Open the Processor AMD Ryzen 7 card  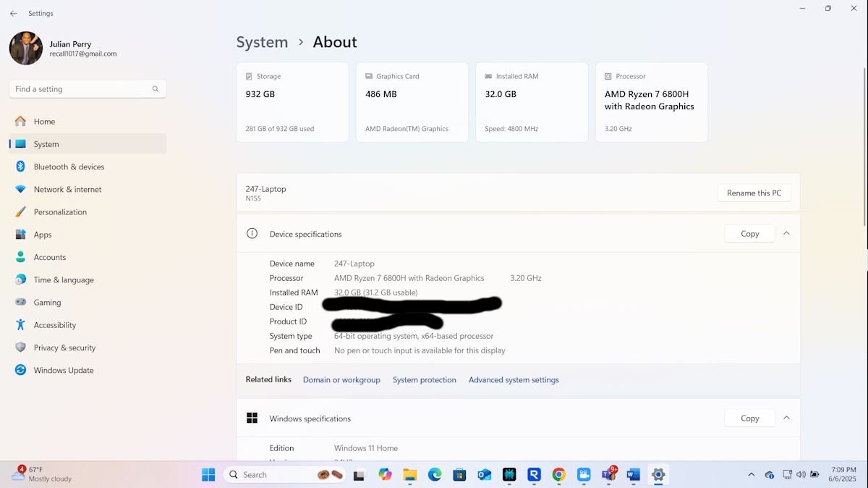coord(652,102)
